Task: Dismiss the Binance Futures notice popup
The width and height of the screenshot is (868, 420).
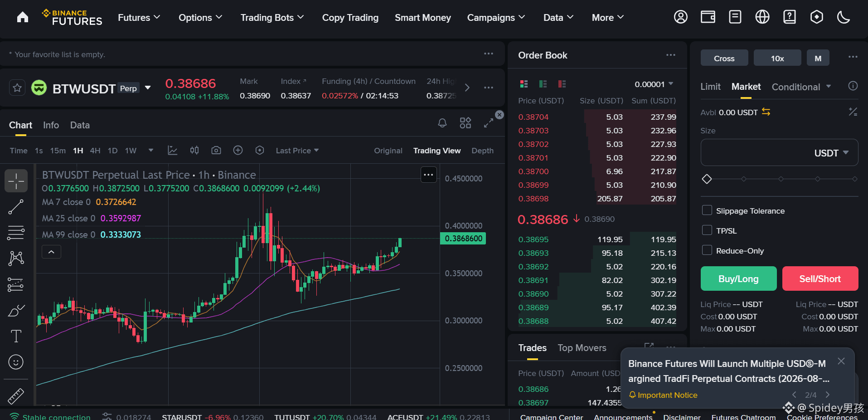Action: (841, 361)
